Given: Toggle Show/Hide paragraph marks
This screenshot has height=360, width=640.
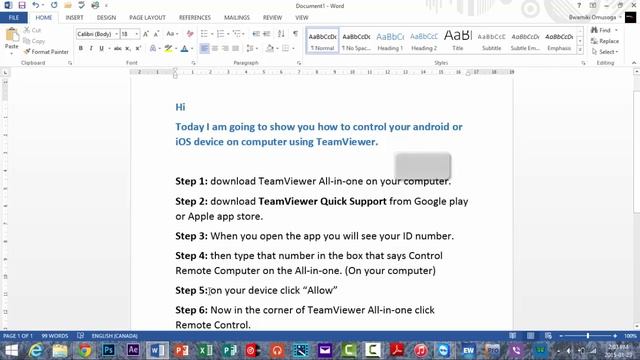Looking at the screenshot, I should coord(295,34).
